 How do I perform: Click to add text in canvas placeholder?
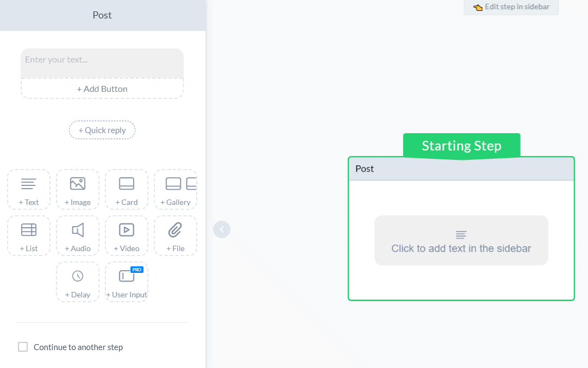coord(461,240)
